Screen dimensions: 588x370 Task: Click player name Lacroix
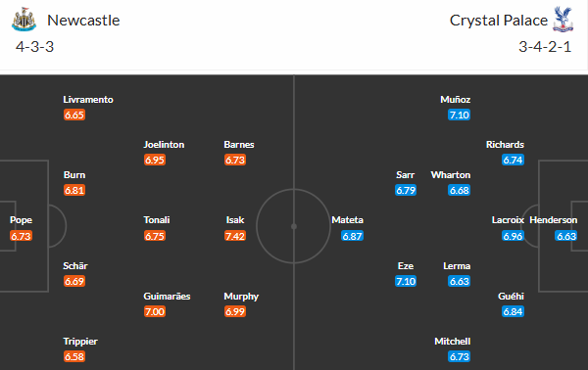click(508, 220)
